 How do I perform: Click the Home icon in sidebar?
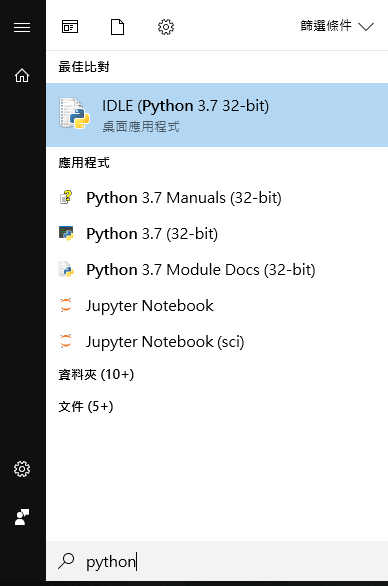[x=22, y=75]
